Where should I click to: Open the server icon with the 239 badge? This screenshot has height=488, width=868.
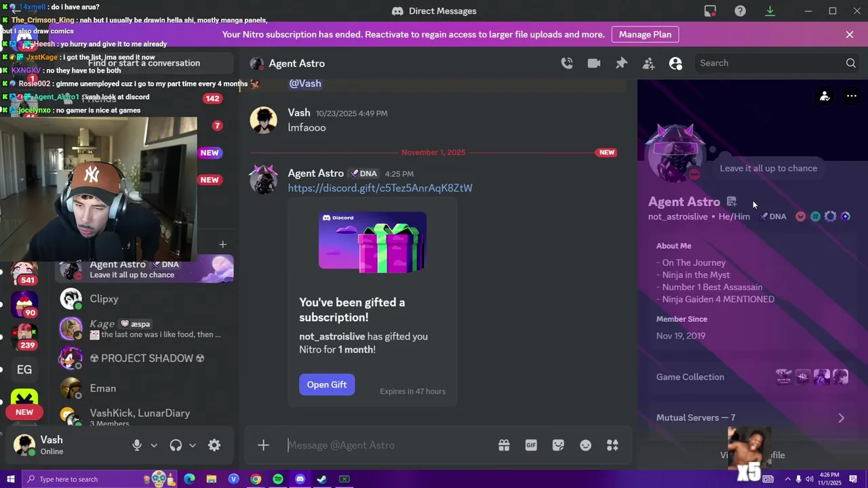(24, 337)
